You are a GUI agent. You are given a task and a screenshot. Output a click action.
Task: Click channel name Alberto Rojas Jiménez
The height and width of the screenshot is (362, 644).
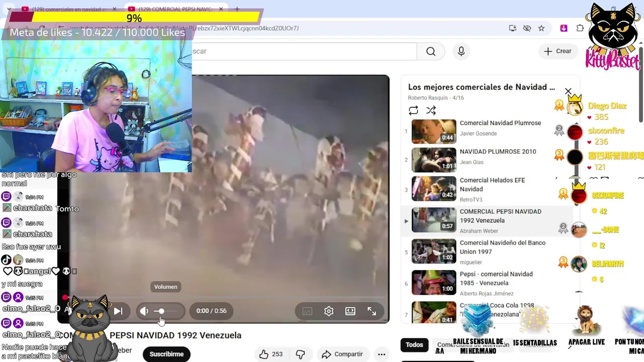pyautogui.click(x=487, y=294)
